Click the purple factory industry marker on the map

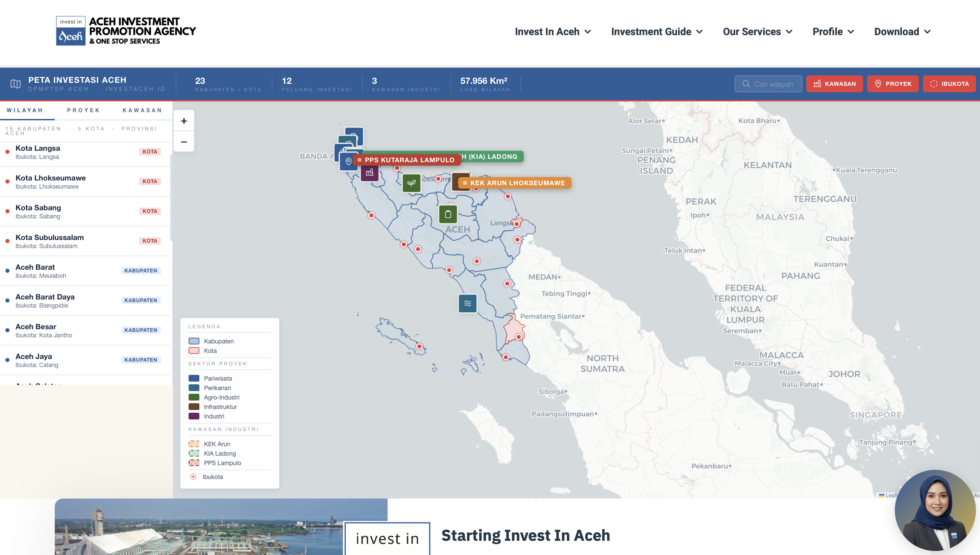click(370, 173)
